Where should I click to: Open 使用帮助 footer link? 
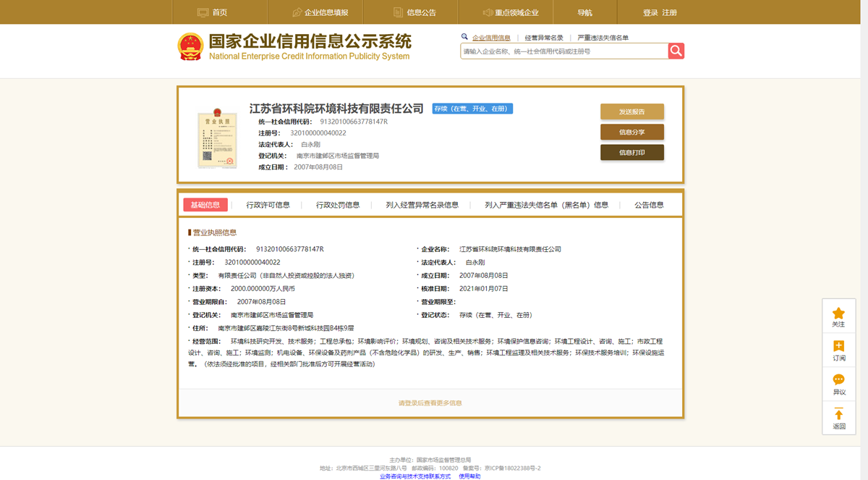469,476
